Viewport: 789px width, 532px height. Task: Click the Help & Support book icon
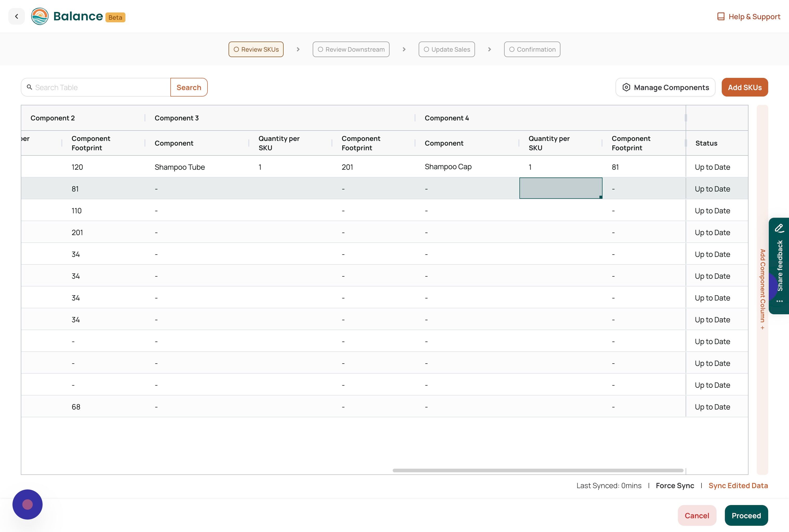pos(721,16)
